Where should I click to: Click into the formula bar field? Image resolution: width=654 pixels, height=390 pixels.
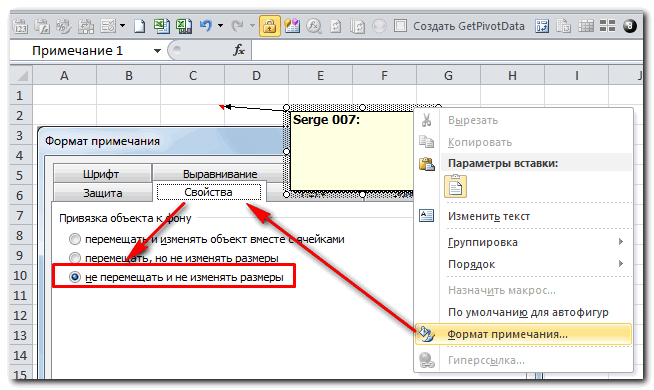point(446,51)
